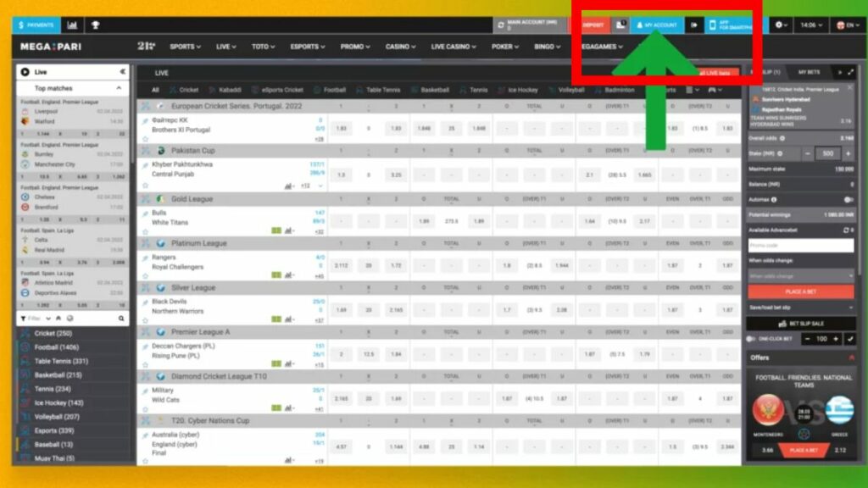868x488 pixels.
Task: Select the Football filter tab
Action: point(330,90)
